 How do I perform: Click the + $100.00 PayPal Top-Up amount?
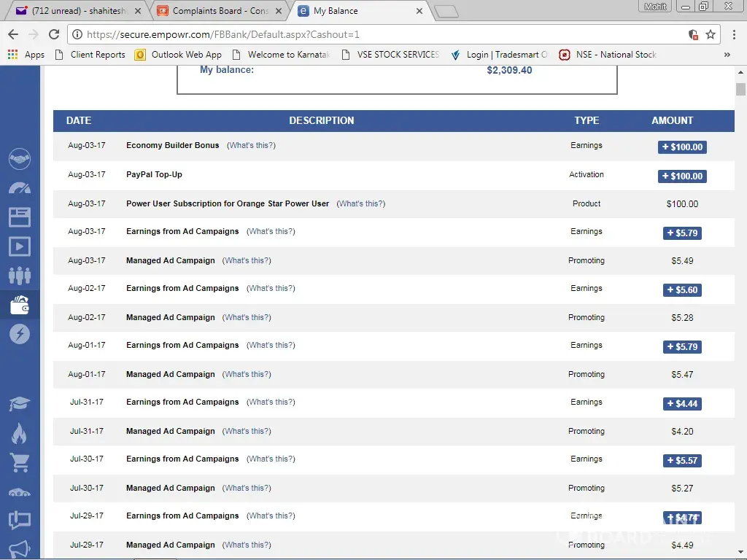[x=682, y=176]
